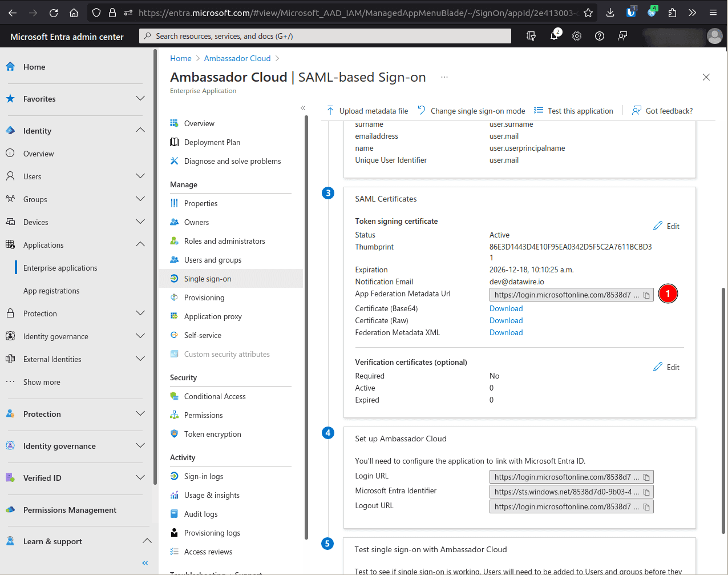Expand the Devices chevron
Image resolution: width=728 pixels, height=575 pixels.
point(140,222)
